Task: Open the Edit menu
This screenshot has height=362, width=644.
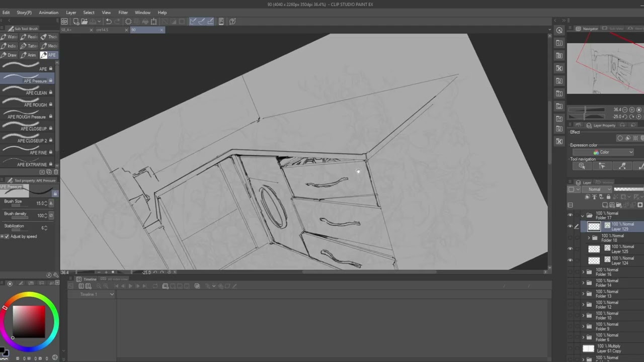Action: point(6,13)
